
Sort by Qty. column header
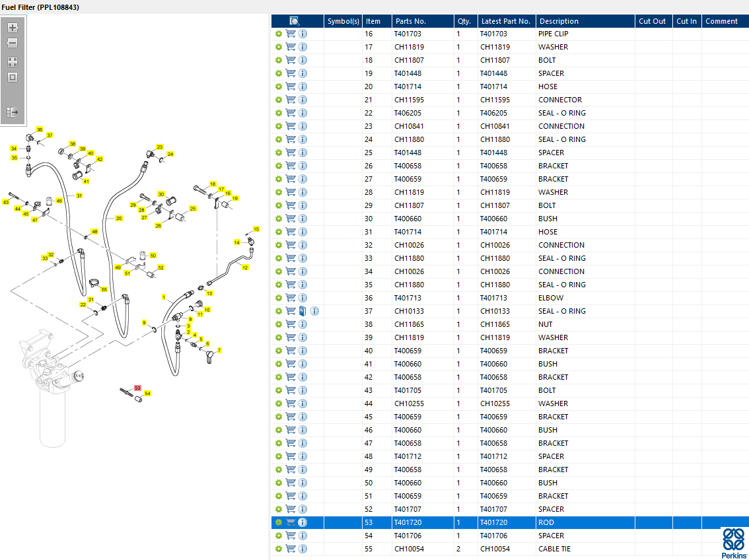tap(466, 21)
